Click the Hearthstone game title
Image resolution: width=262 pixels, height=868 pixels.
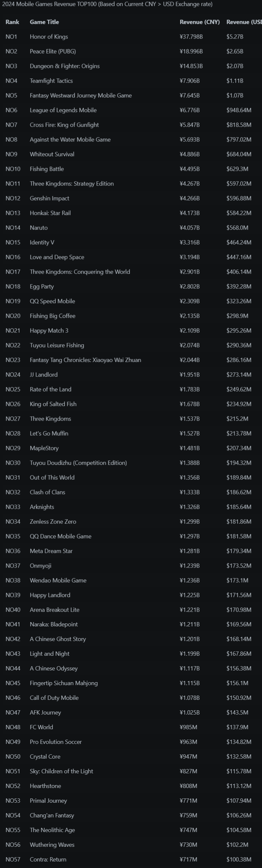(45, 786)
